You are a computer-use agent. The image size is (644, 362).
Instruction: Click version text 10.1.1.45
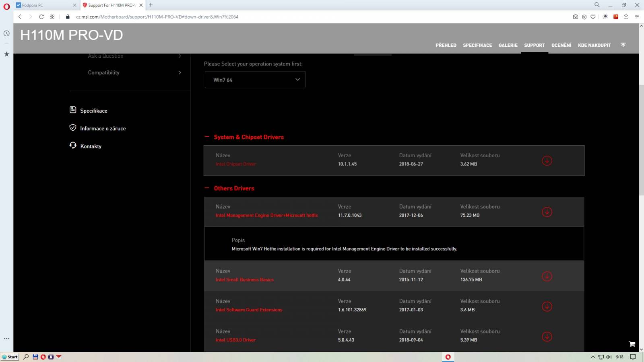pos(347,164)
